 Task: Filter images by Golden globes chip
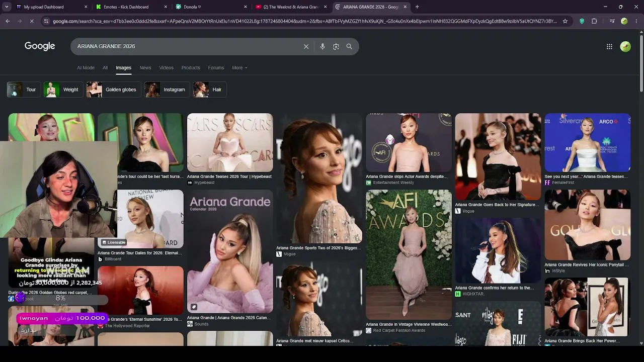point(113,89)
